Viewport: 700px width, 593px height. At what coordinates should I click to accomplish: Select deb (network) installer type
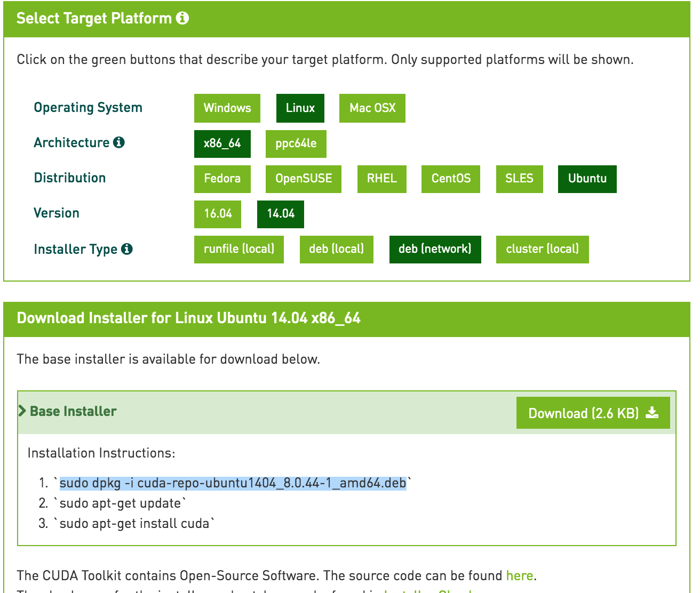point(435,249)
